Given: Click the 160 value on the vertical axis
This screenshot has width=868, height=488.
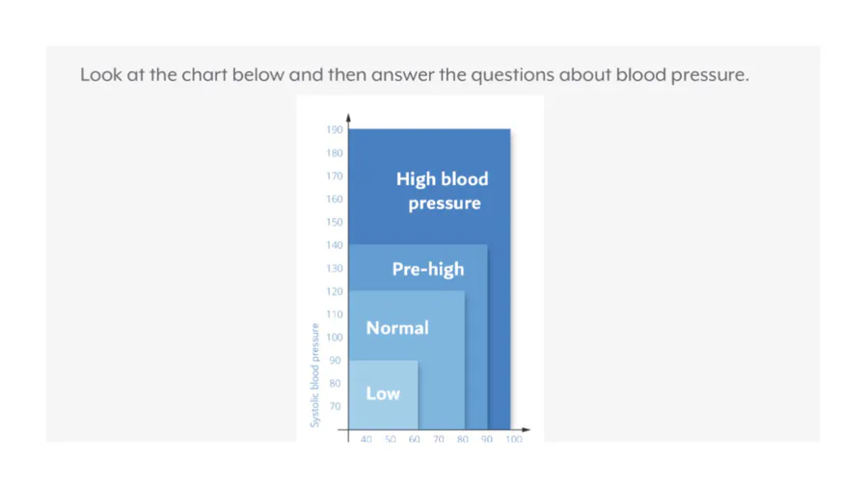Looking at the screenshot, I should click(x=335, y=199).
